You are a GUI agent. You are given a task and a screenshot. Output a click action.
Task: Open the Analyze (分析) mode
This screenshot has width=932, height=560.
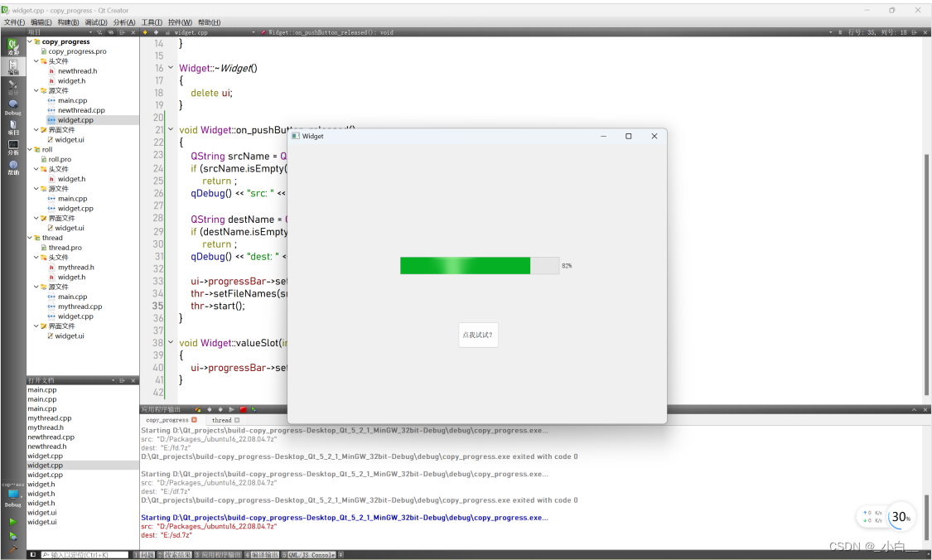(12, 147)
